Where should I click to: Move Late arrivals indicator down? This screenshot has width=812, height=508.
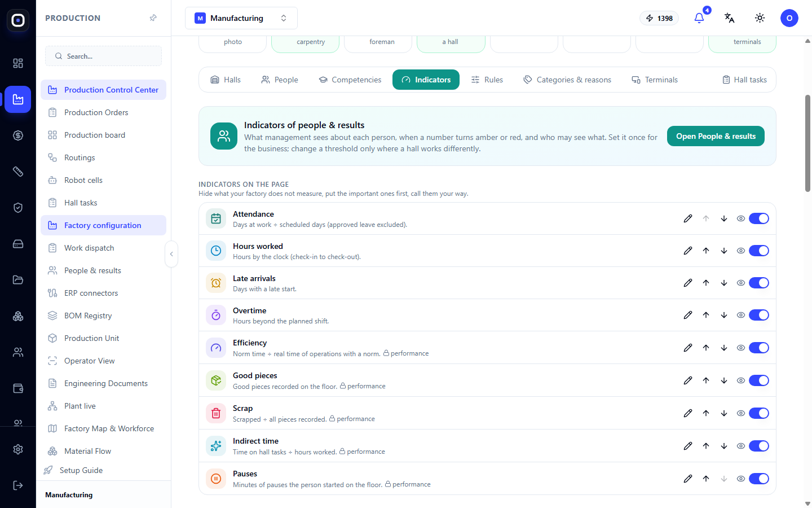coord(724,283)
